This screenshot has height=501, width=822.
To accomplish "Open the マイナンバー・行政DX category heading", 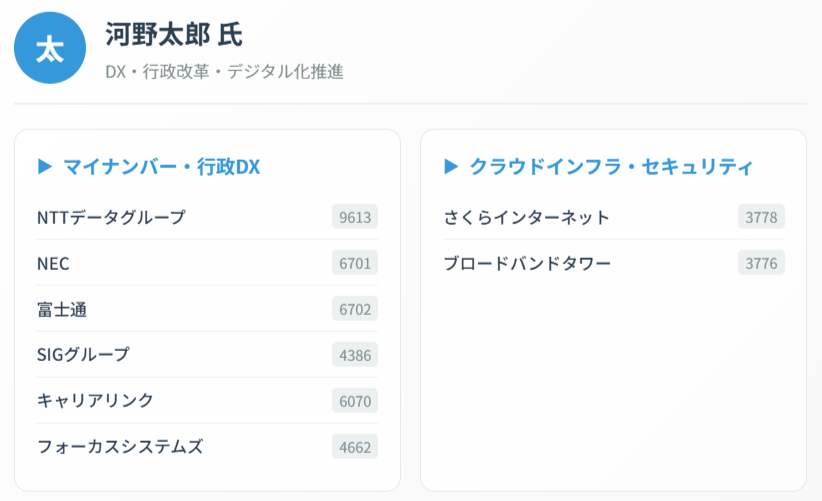I will 161,167.
